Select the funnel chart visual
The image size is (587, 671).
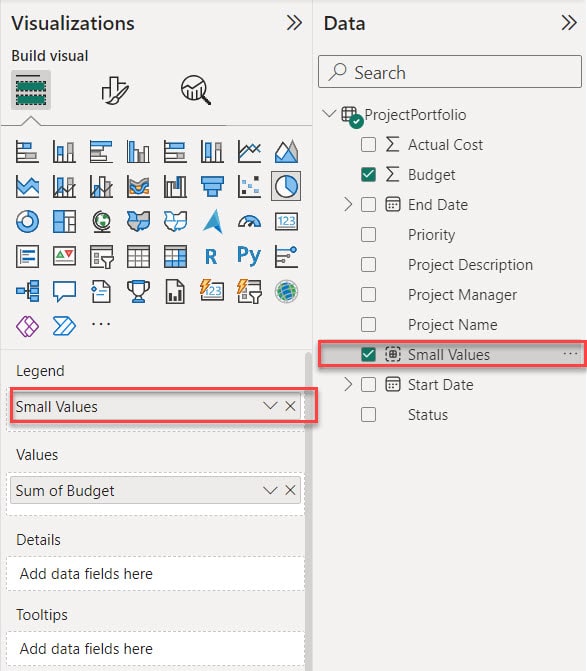point(212,187)
